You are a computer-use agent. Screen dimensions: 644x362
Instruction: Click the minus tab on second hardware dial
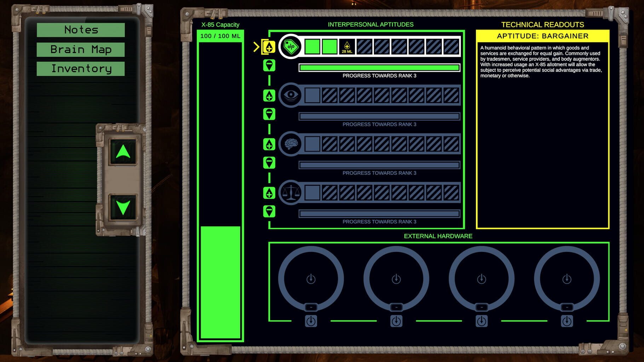(396, 307)
